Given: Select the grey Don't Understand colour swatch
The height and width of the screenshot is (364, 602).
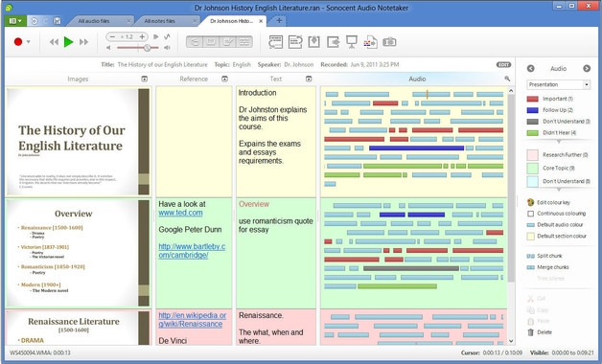Looking at the screenshot, I should click(533, 122).
